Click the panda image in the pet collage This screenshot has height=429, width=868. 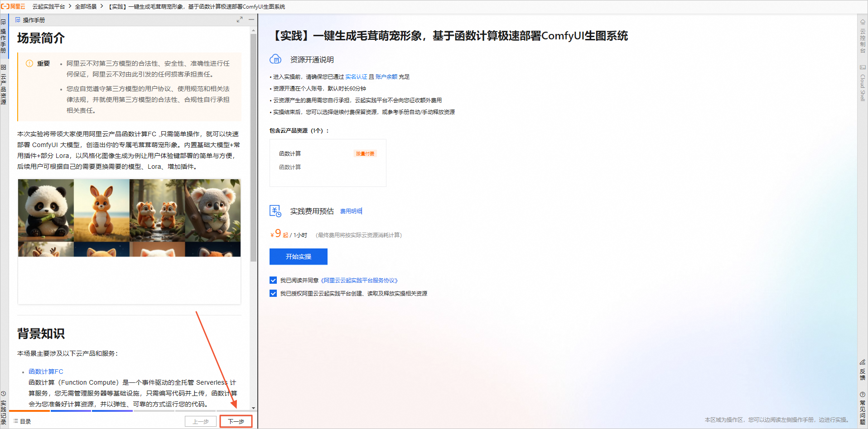(46, 210)
